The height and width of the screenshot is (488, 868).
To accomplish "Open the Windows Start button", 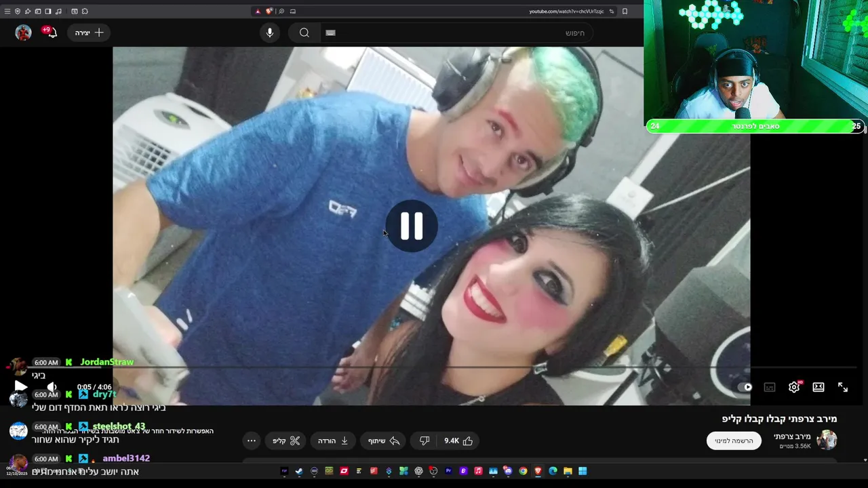I will click(x=583, y=471).
